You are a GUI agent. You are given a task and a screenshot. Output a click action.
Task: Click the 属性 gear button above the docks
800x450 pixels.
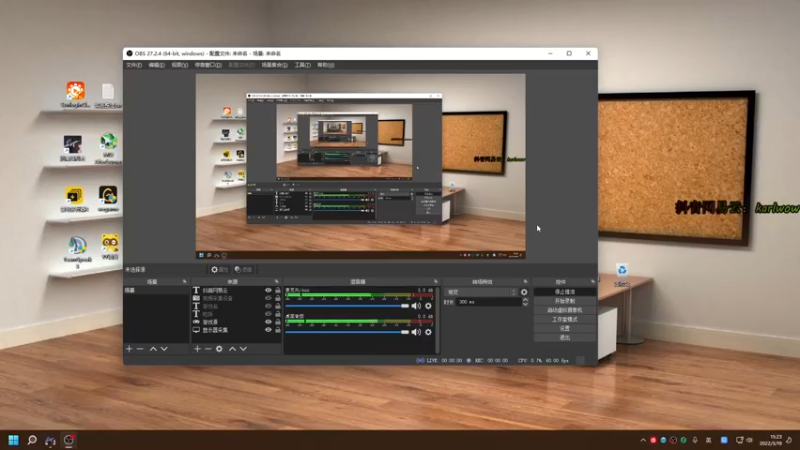click(219, 269)
